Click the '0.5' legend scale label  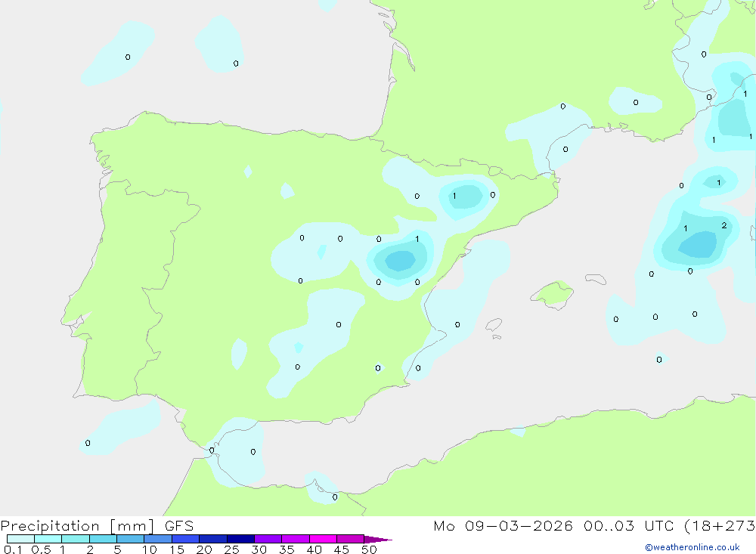(41, 549)
